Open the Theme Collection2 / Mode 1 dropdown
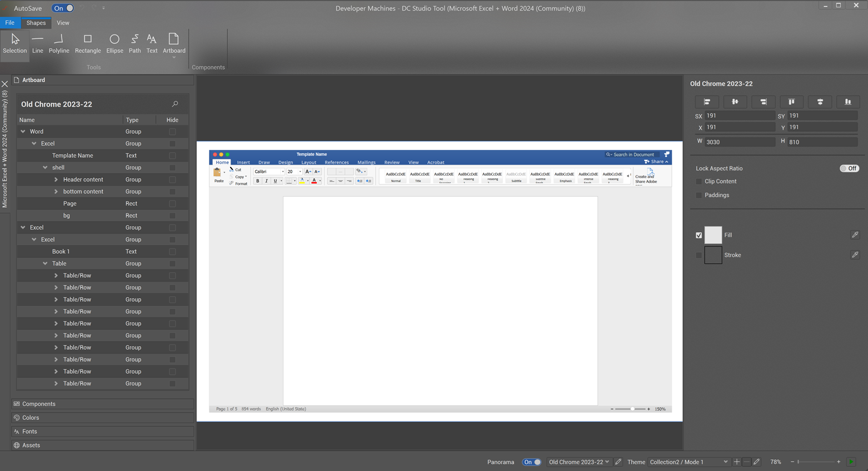Image resolution: width=868 pixels, height=471 pixels. pos(688,462)
